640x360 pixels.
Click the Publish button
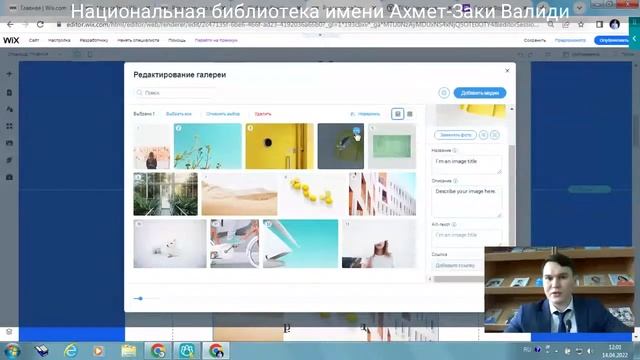613,40
